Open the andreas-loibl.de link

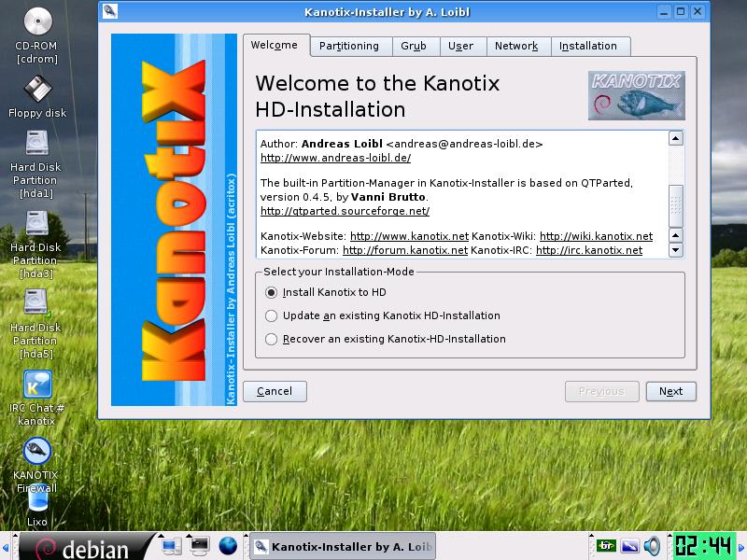pos(335,158)
